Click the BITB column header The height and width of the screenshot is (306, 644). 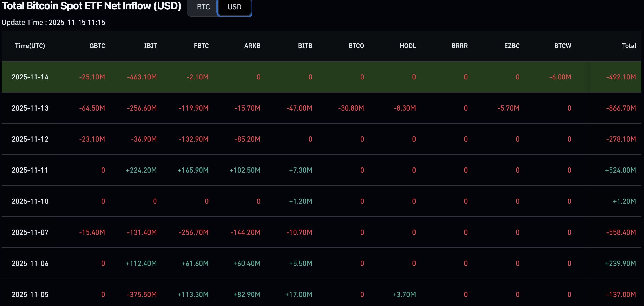(305, 46)
